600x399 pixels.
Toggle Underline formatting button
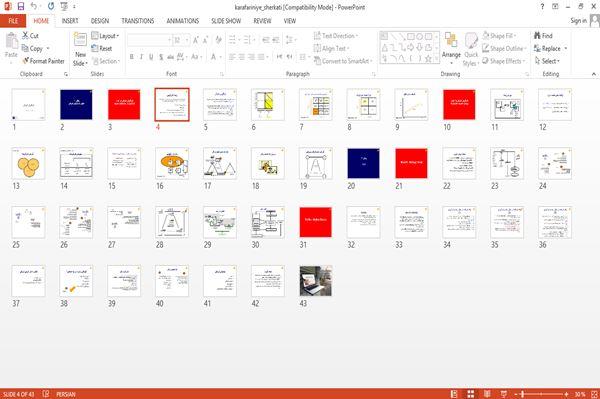tap(151, 57)
